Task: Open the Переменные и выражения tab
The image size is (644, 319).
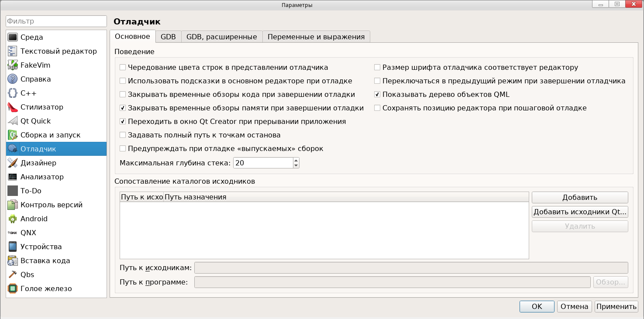Action: point(316,37)
